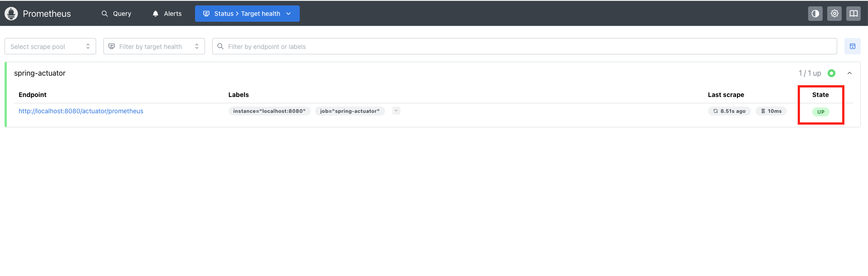Click the Endpoint column header
The image size is (868, 276).
point(33,95)
